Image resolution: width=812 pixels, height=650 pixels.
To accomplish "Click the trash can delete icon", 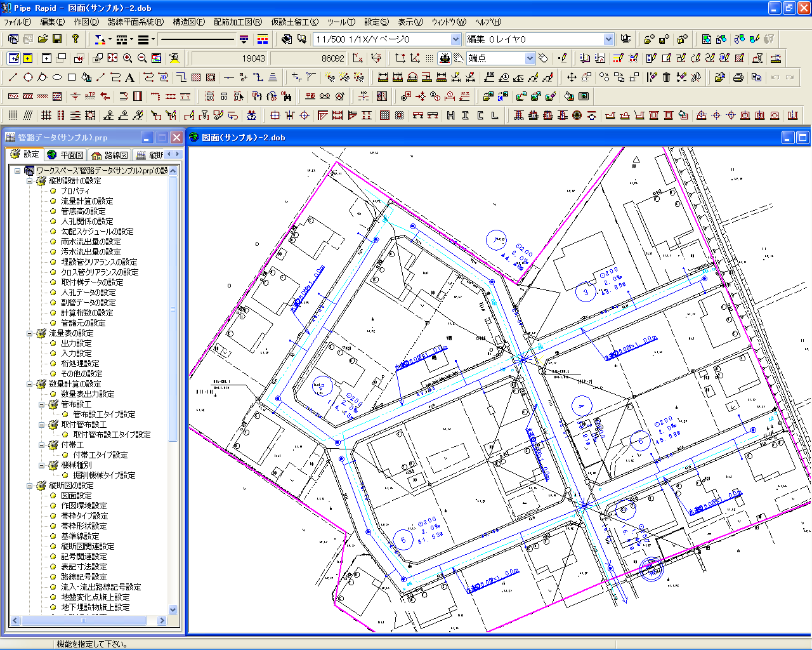I will 666,77.
